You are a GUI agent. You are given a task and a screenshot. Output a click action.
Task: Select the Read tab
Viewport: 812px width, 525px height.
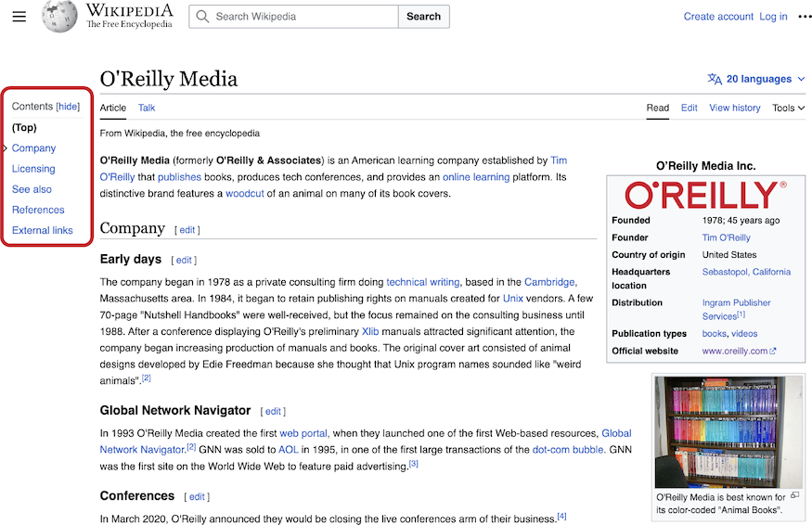(658, 108)
